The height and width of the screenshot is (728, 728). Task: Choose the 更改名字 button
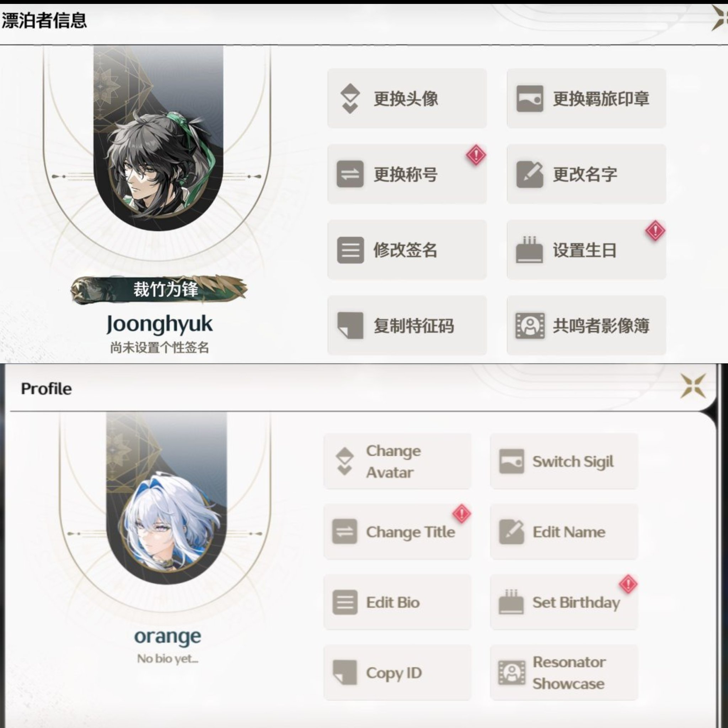tap(586, 174)
